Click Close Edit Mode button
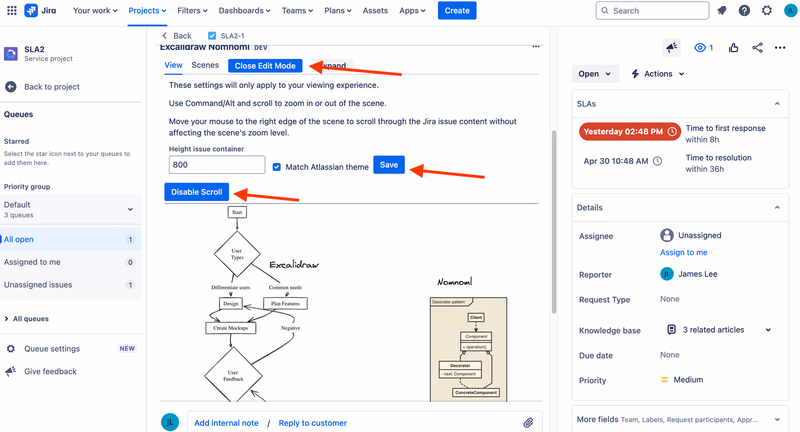 pos(265,66)
